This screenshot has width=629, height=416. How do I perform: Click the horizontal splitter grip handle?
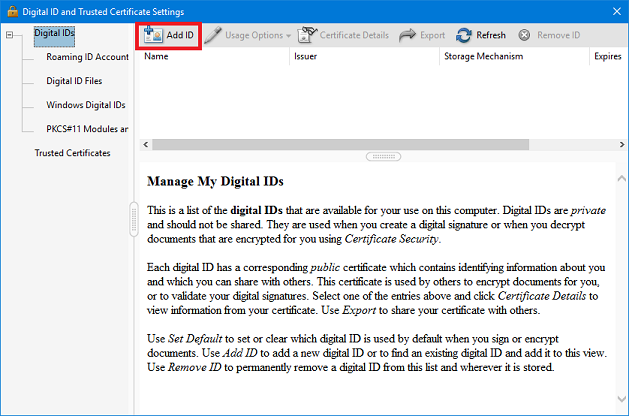[382, 157]
